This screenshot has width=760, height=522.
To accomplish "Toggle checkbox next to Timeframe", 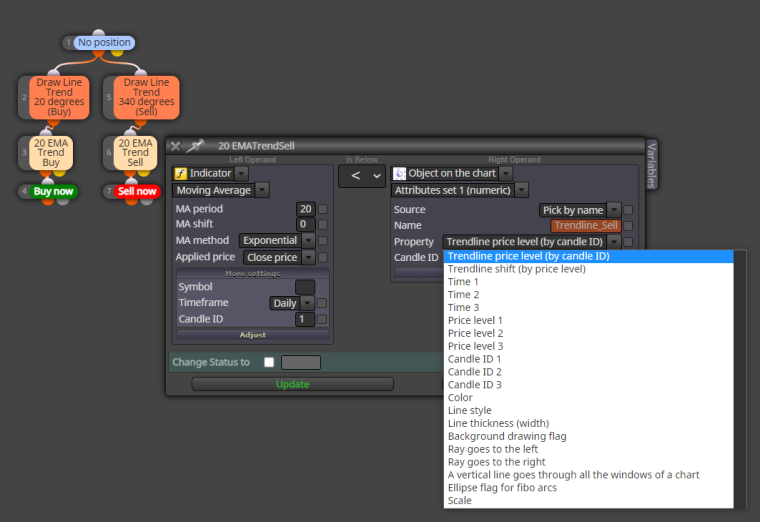I will [x=322, y=303].
